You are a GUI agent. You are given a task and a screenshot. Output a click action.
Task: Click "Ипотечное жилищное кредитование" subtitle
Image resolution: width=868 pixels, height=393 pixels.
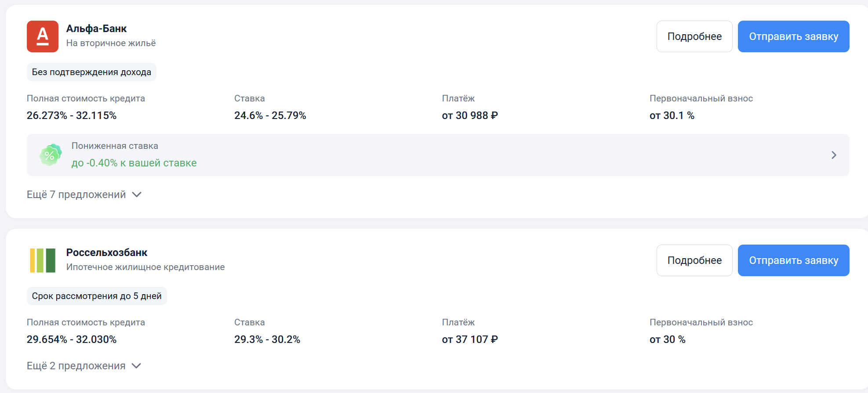click(x=145, y=267)
